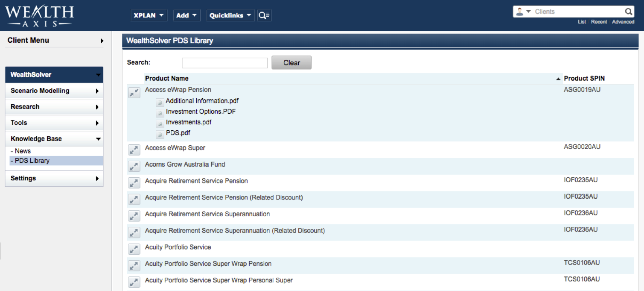Click the Recent link under client search
The image size is (644, 291).
click(599, 22)
